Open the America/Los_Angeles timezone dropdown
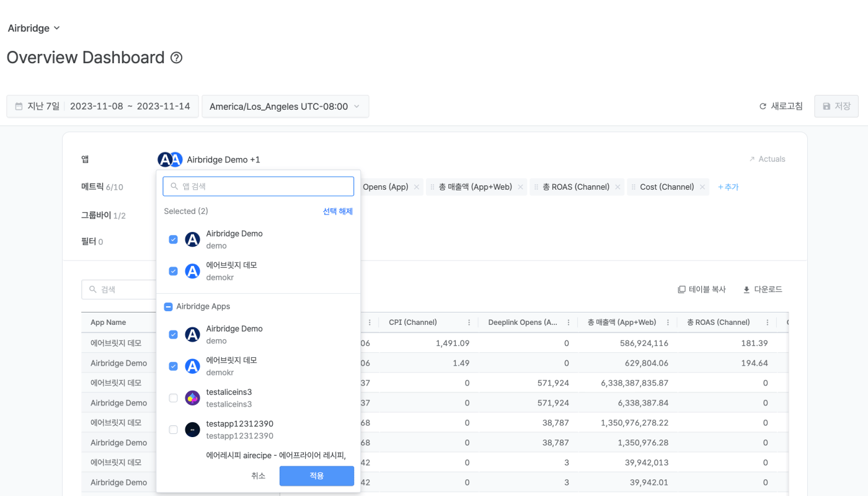Viewport: 868px width, 496px height. coord(285,106)
